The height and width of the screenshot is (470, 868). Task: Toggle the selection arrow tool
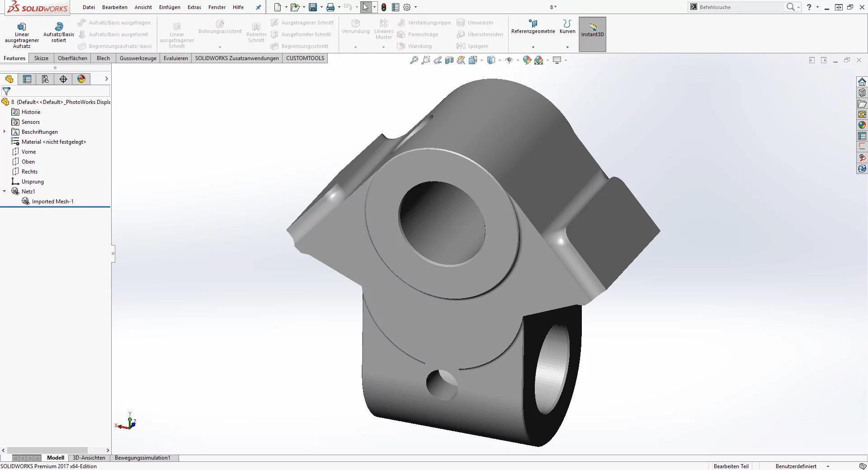point(365,7)
